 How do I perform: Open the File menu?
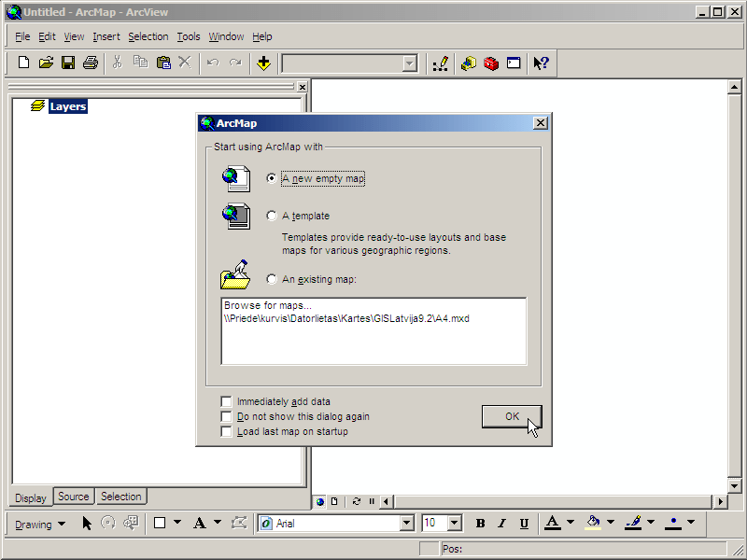pyautogui.click(x=22, y=36)
